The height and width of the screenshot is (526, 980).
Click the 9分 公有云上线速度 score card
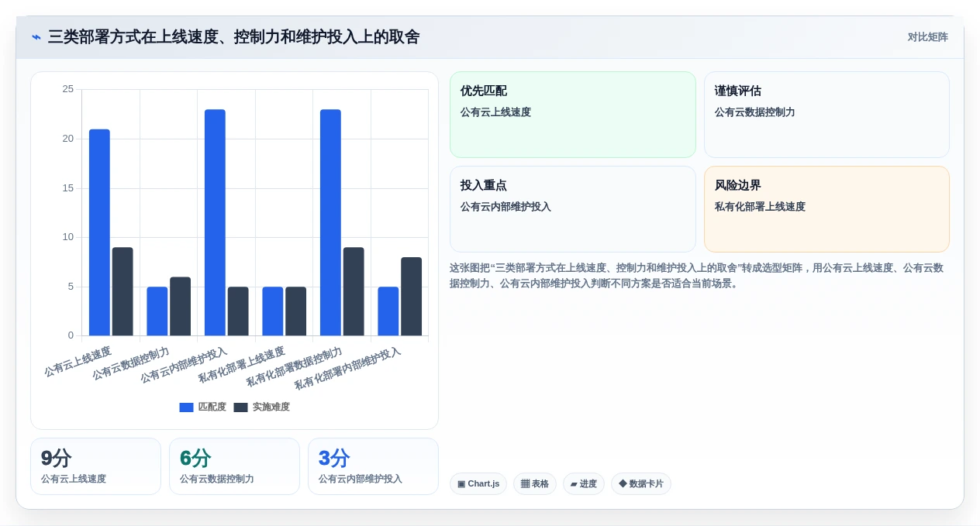[x=95, y=466]
